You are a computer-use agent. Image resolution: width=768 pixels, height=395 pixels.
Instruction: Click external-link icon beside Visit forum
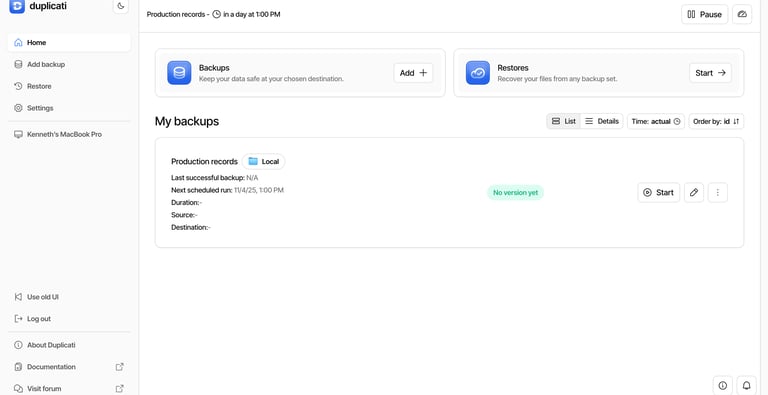coord(120,389)
